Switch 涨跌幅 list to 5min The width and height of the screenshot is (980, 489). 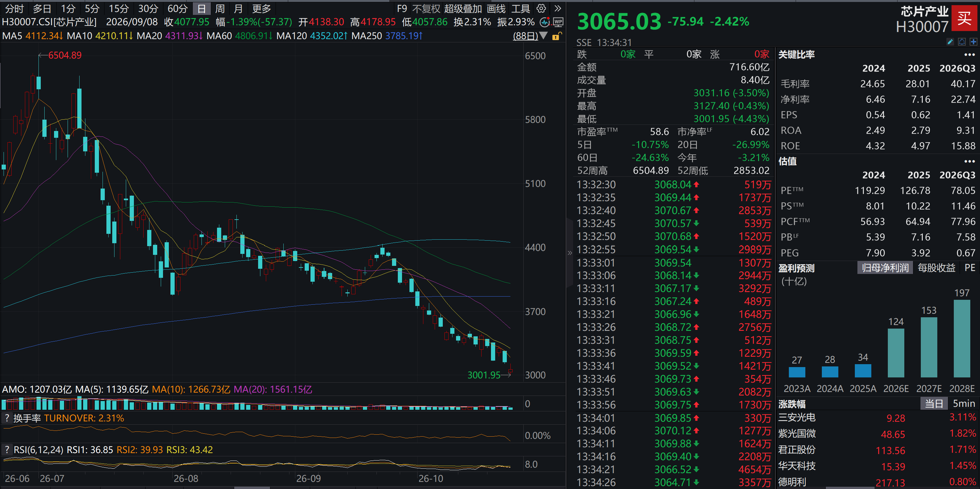964,403
